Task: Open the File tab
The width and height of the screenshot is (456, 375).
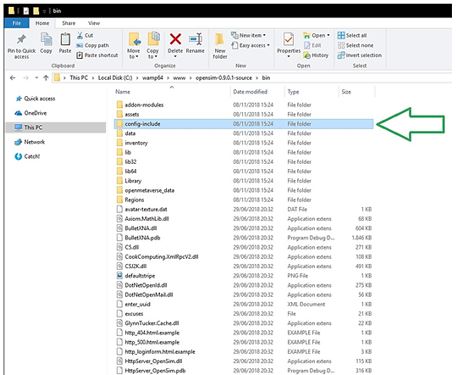Action: pos(17,23)
